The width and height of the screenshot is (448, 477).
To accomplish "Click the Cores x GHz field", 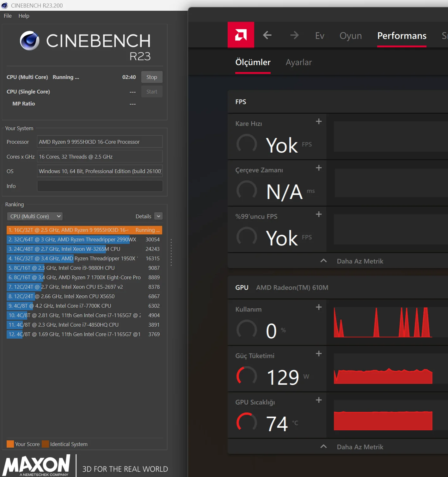I will click(x=100, y=157).
